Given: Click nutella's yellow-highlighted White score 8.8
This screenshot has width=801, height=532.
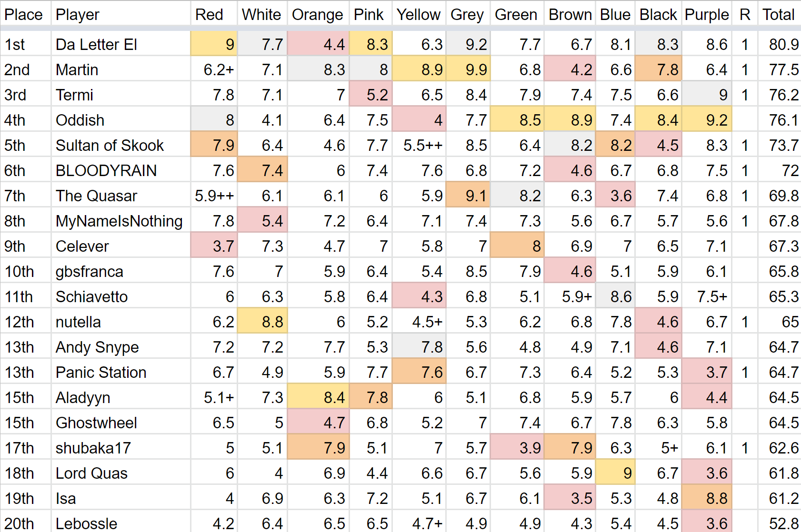Looking at the screenshot, I should 263,322.
